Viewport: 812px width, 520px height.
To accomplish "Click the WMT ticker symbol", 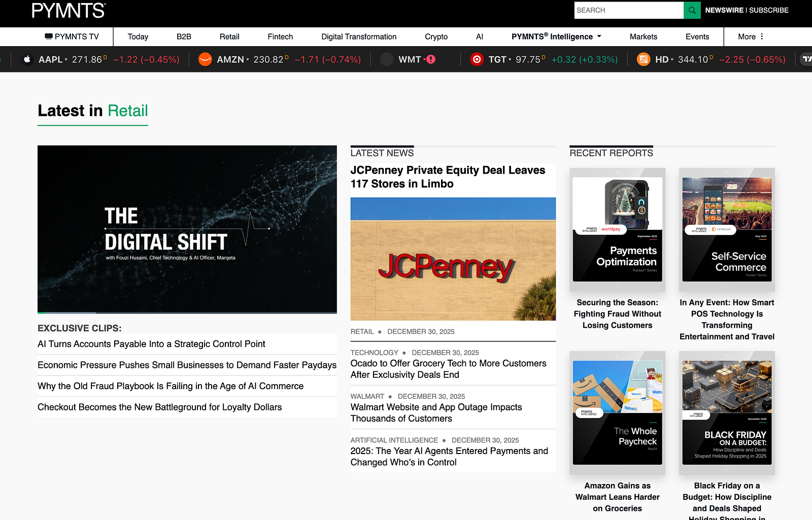I will 410,59.
